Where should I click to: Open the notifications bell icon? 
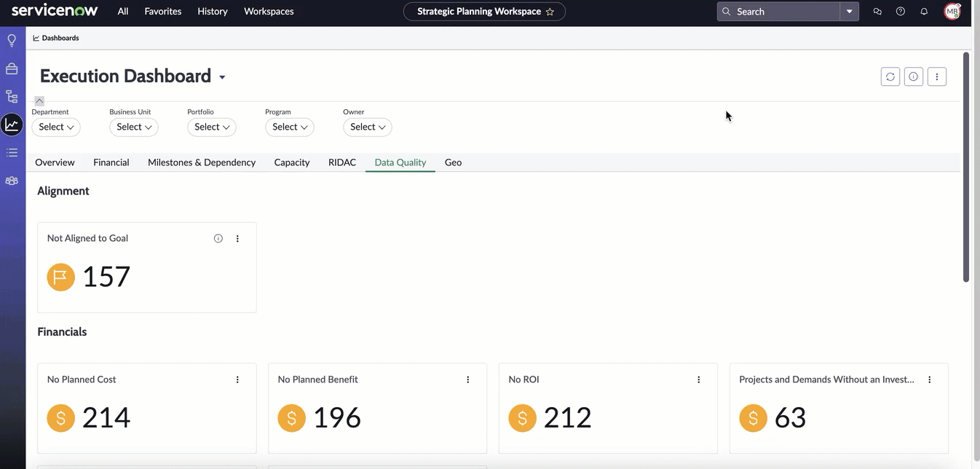tap(924, 12)
